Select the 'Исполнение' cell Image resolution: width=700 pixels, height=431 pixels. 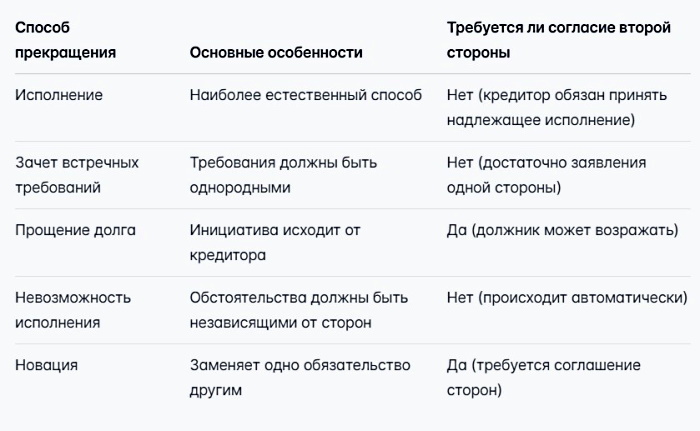coord(59,95)
